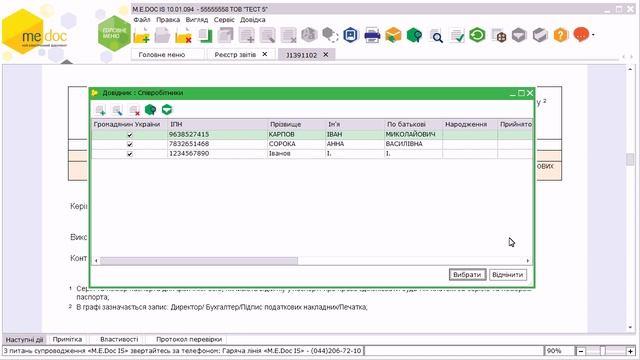Image resolution: width=640 pixels, height=360 pixels.
Task: Click the orange package export icon
Action: click(x=393, y=36)
